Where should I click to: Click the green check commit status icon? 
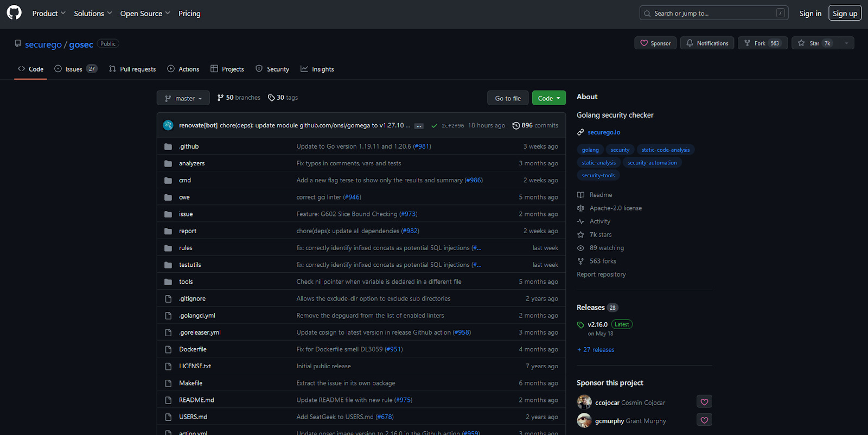(x=434, y=125)
